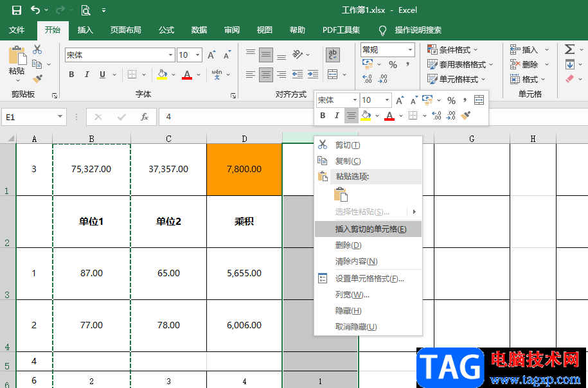588x388 pixels.
Task: Select column G header
Action: (x=472, y=139)
